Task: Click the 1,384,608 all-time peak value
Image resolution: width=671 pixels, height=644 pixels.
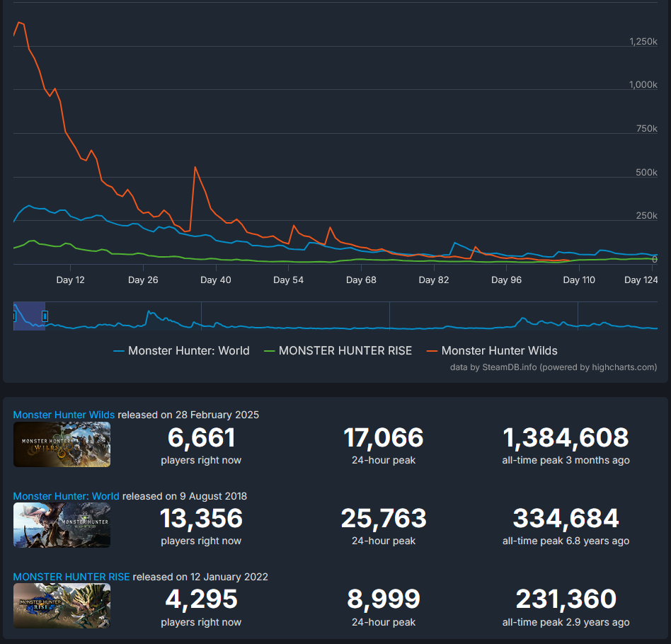Action: point(566,438)
